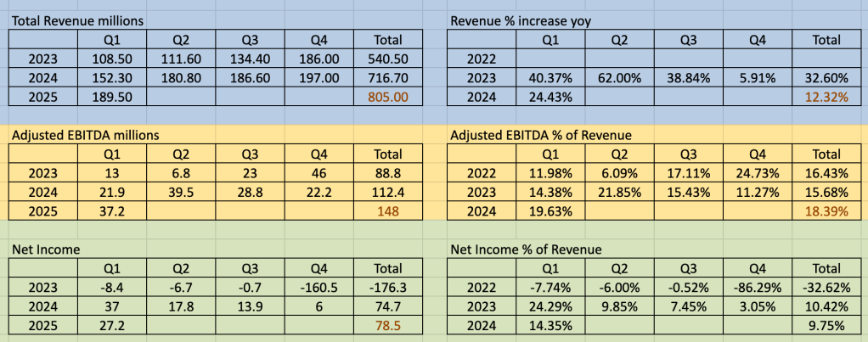Click the 12.32% revenue increase total cell
This screenshot has height=342, width=868.
pos(826,98)
